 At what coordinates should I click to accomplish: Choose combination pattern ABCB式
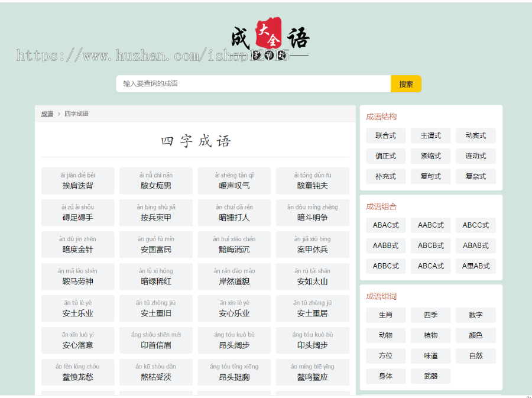(x=430, y=245)
